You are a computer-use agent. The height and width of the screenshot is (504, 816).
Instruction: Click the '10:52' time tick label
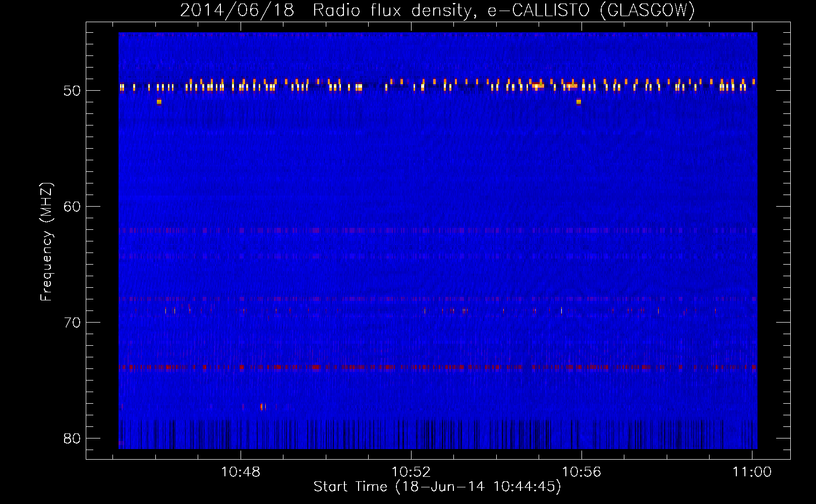411,472
